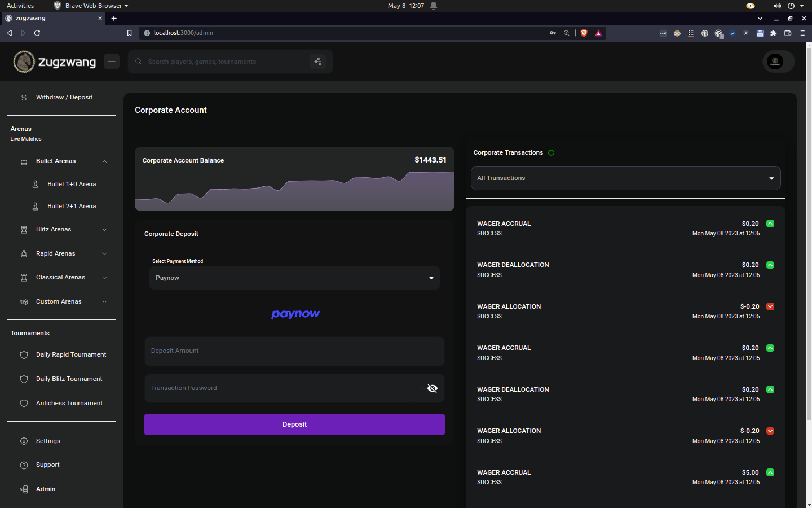Click the Deposit Amount input field
Screen dimensions: 812x508
[294, 351]
